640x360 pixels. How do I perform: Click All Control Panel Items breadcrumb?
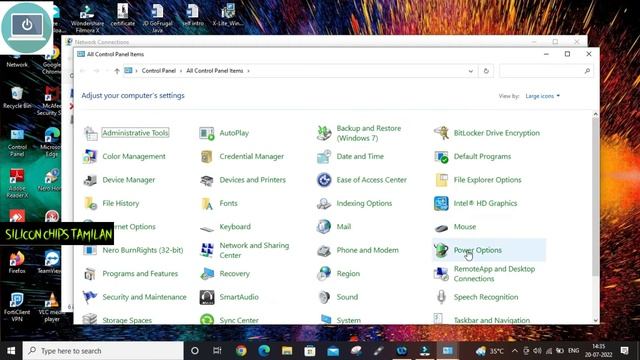click(x=215, y=71)
